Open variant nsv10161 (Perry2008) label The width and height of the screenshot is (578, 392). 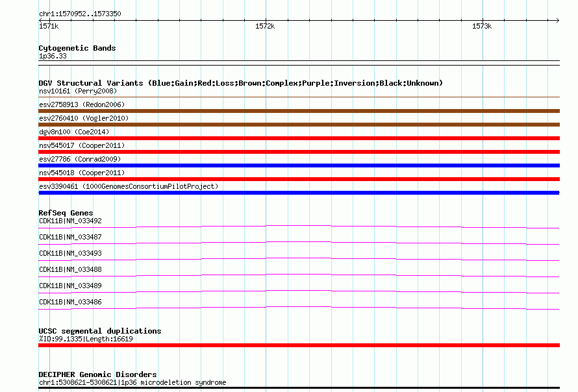point(78,91)
